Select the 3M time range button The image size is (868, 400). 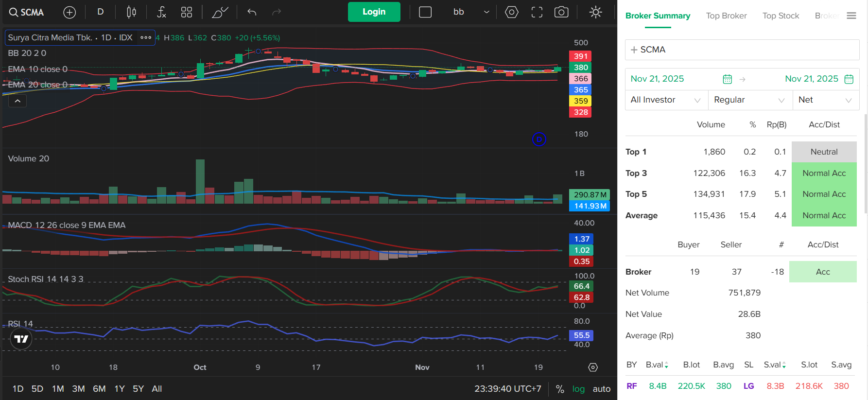click(x=78, y=389)
